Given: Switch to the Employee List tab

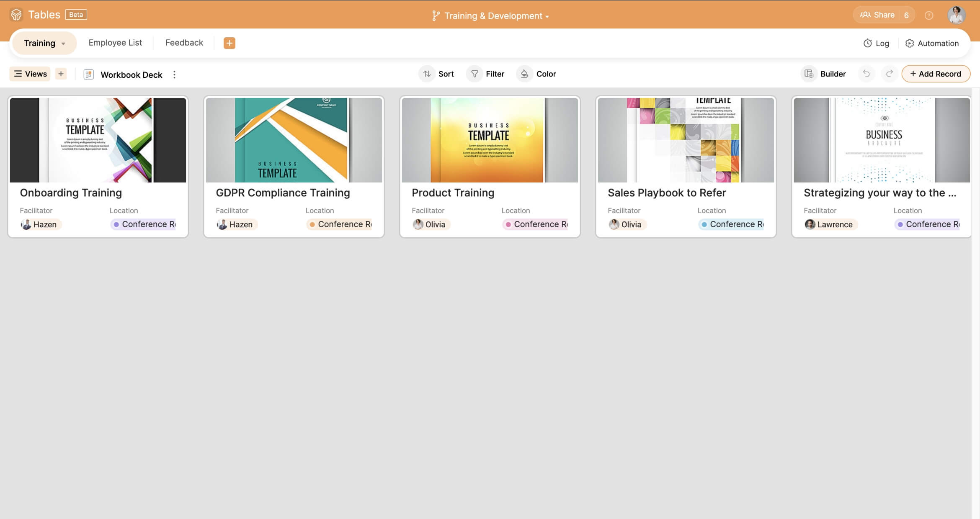Looking at the screenshot, I should [115, 43].
